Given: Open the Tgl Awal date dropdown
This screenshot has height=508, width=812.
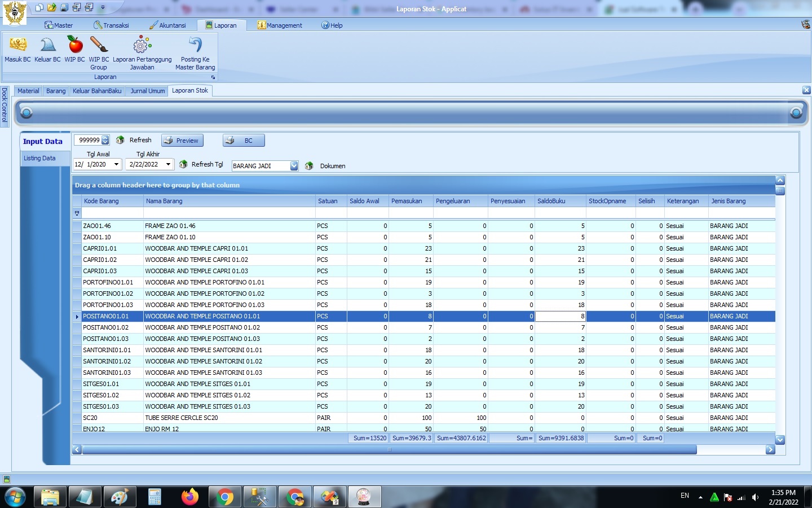Looking at the screenshot, I should pos(116,164).
